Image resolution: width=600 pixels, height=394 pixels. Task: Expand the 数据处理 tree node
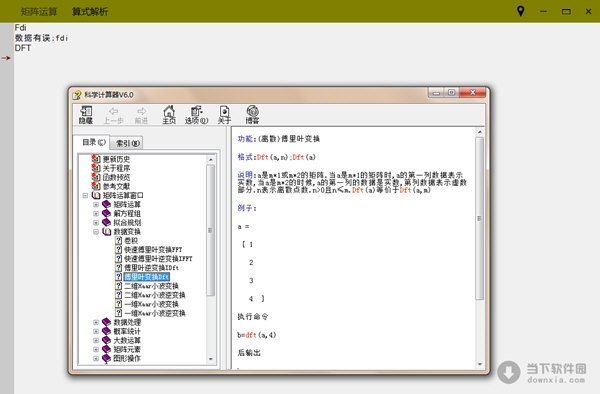pos(96,322)
